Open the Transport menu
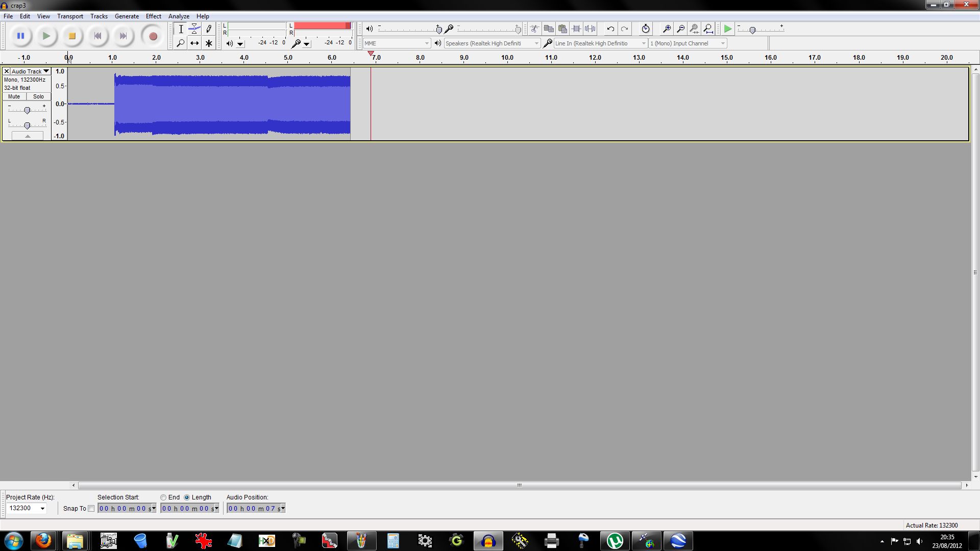The height and width of the screenshot is (551, 980). pyautogui.click(x=70, y=16)
